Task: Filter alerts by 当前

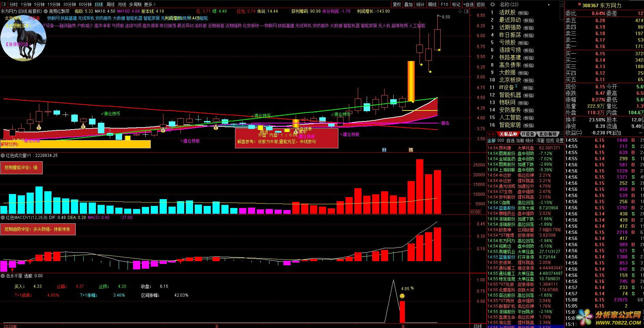Action: coord(520,140)
